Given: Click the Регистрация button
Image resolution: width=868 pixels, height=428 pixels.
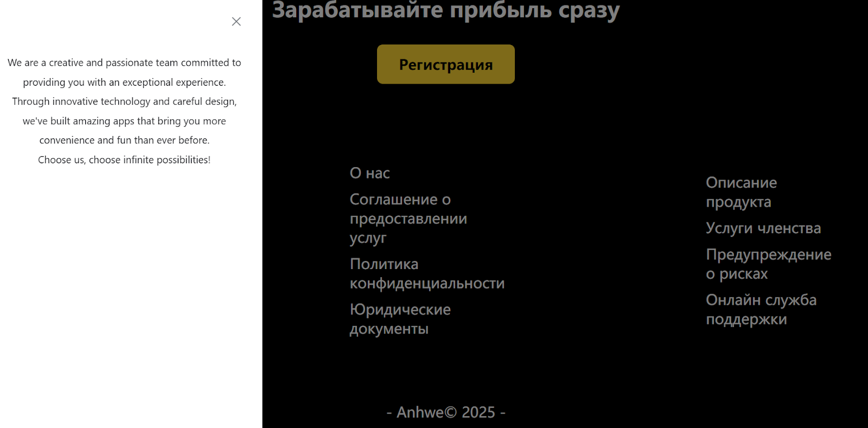Looking at the screenshot, I should click(446, 65).
